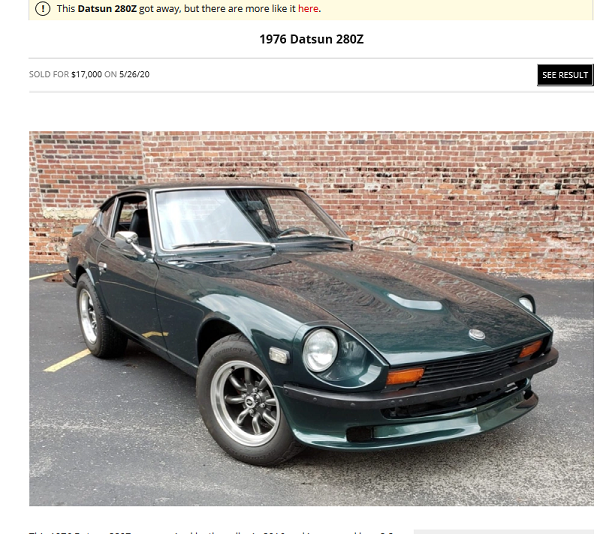Click the sale date 5/26/20
Image resolution: width=612 pixels, height=534 pixels.
point(134,74)
